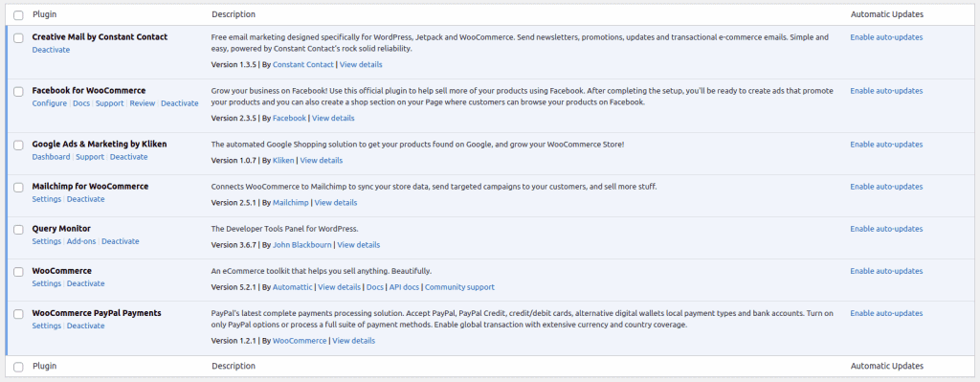Check the Query Monitor checkbox
980x382 pixels.
(19, 230)
